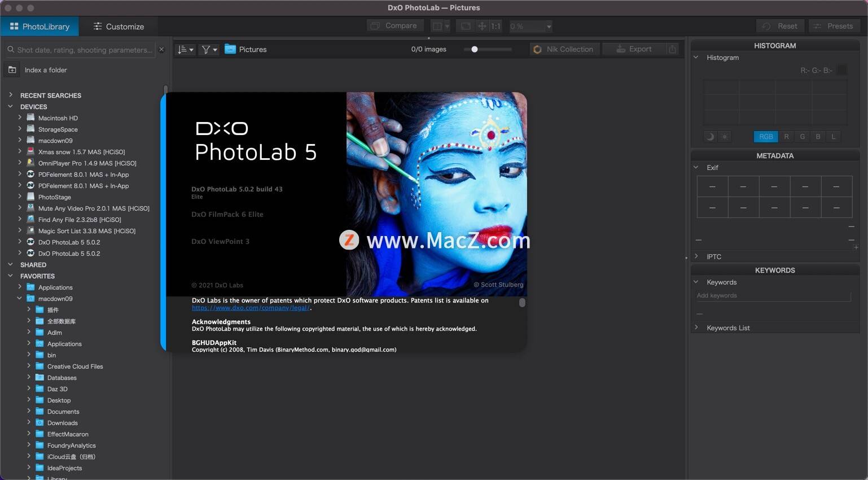This screenshot has width=868, height=480.
Task: Collapse the Exif metadata section
Action: (696, 167)
